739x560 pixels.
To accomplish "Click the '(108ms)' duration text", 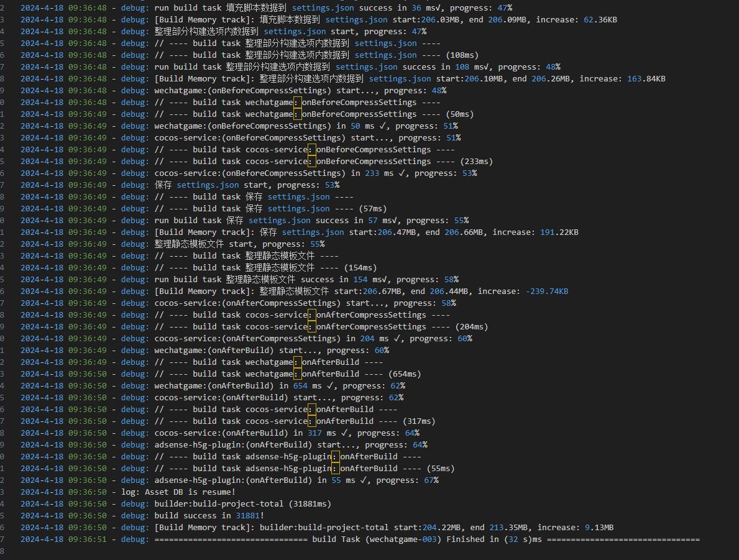I will point(462,55).
